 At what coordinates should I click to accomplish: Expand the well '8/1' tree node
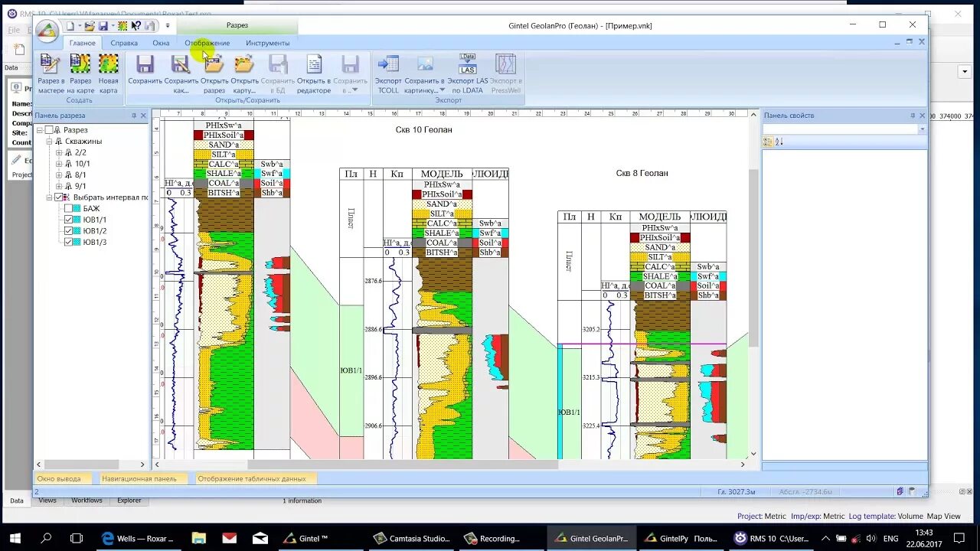pyautogui.click(x=59, y=175)
